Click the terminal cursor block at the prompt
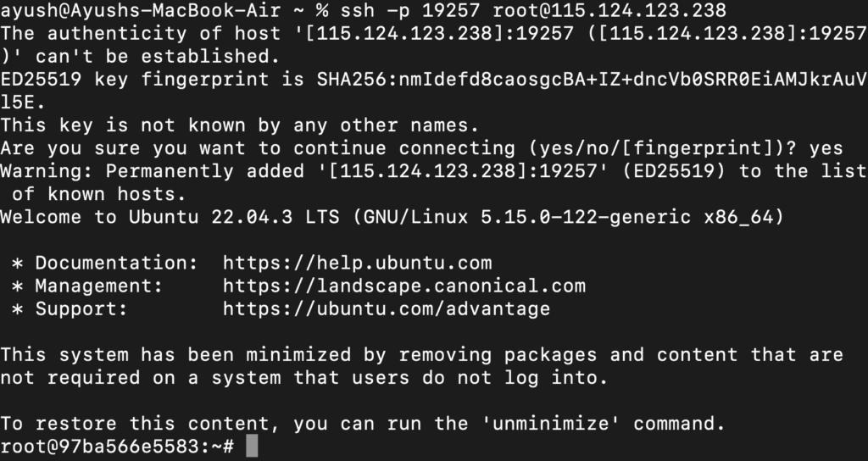The image size is (868, 461). pyautogui.click(x=252, y=446)
